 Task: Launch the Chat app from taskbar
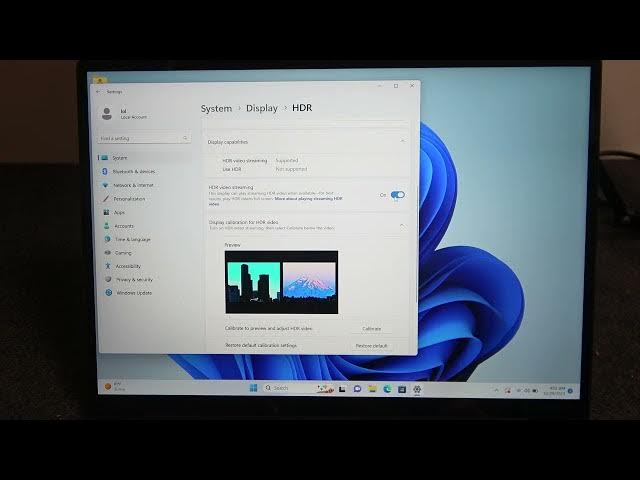click(357, 389)
